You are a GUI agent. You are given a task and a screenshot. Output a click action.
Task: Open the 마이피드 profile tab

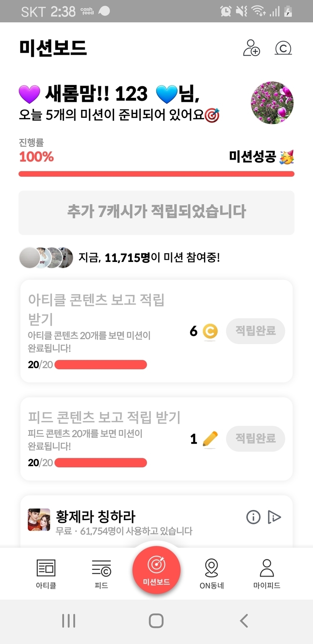267,573
